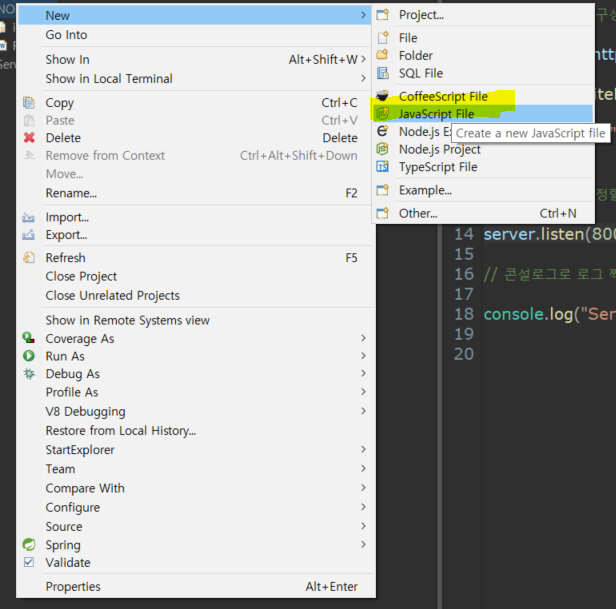Screen dimensions: 616x609
Task: Click server.listen code on line 14
Action: (x=550, y=234)
